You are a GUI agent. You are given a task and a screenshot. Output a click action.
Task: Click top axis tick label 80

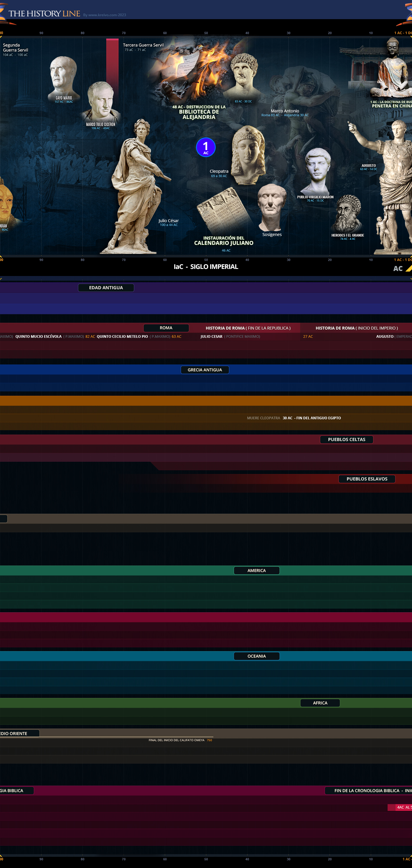(x=82, y=33)
